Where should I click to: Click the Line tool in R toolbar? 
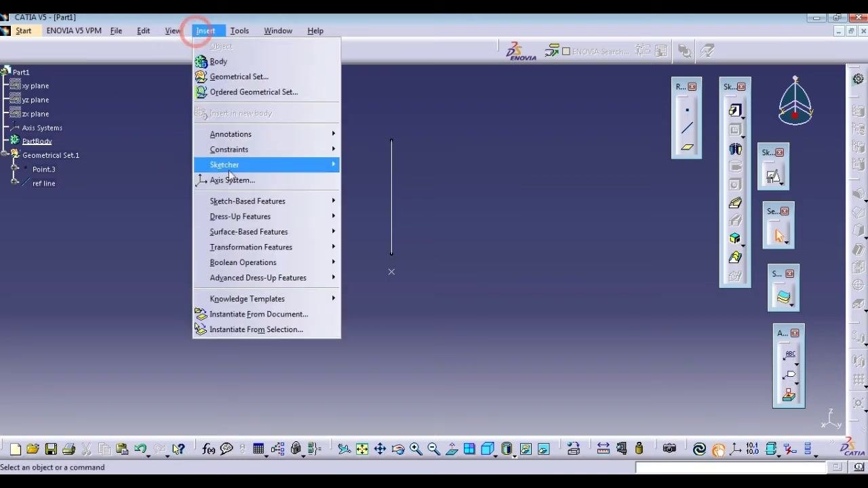coord(687,128)
